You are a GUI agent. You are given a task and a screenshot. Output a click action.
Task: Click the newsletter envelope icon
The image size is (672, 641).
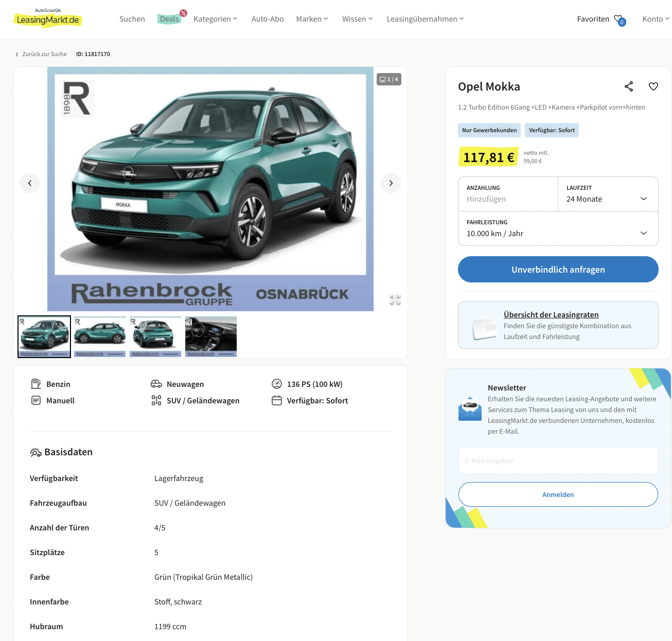click(x=470, y=409)
